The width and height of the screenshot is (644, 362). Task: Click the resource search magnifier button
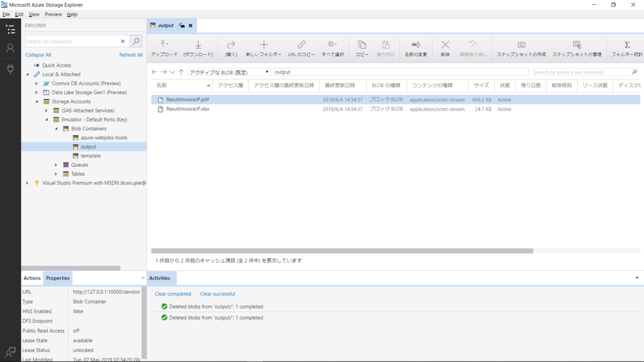(x=136, y=41)
